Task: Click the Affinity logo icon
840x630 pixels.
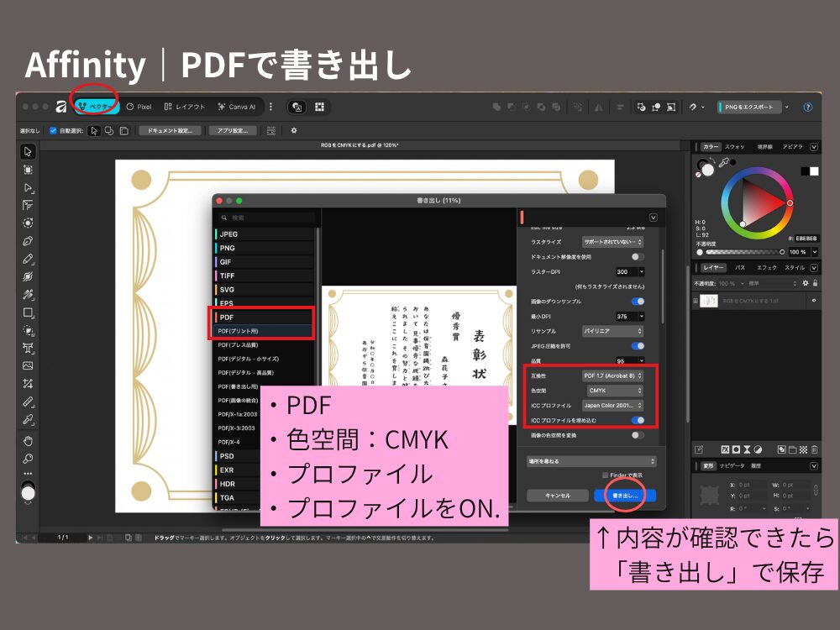Action: [61, 107]
